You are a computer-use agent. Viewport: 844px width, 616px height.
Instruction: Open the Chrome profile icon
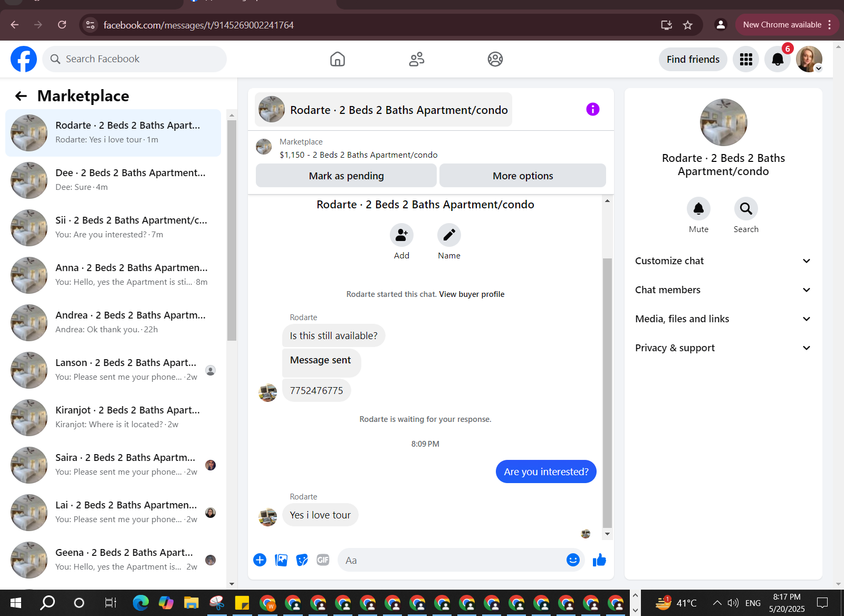tap(721, 25)
